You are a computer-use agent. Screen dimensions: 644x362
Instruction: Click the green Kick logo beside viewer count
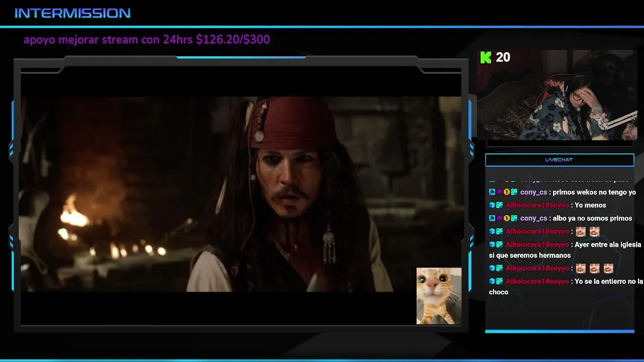point(486,57)
